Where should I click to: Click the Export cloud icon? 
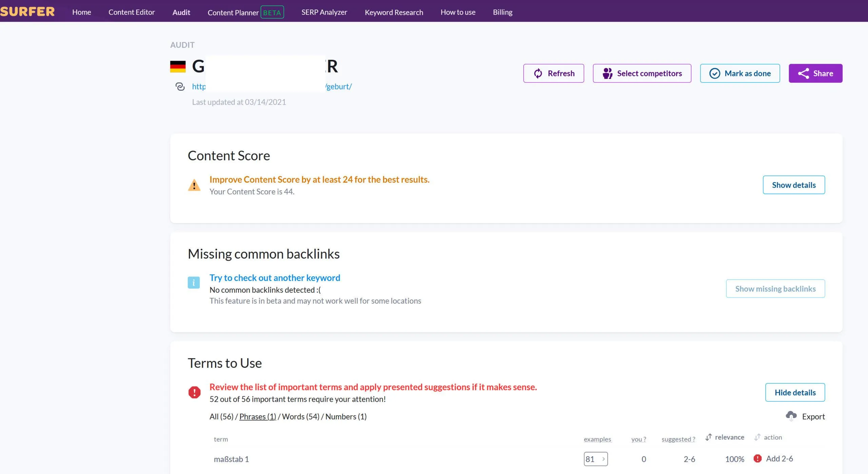coord(791,416)
